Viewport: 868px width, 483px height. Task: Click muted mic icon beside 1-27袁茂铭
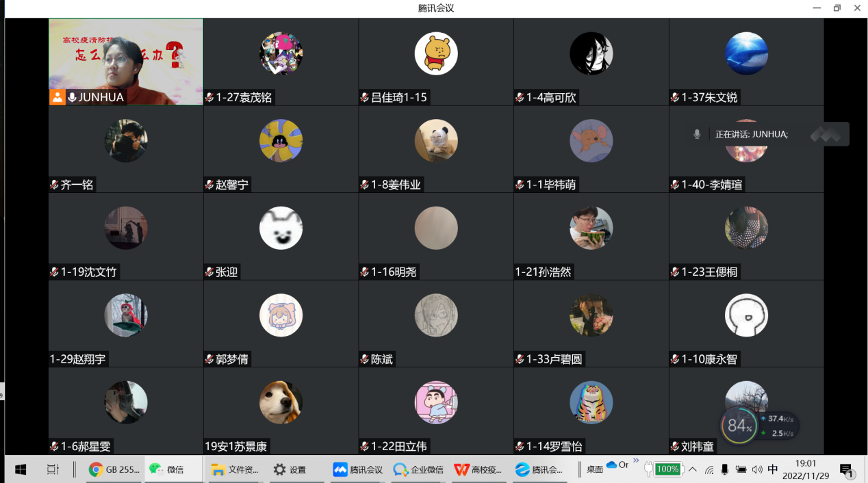coord(209,98)
